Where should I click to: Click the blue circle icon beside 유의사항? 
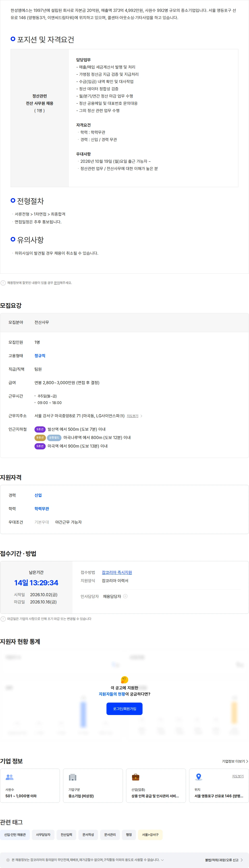(x=13, y=239)
